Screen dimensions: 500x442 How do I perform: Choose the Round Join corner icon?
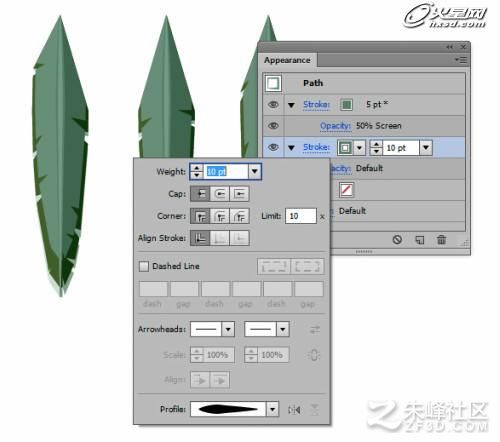pos(220,216)
